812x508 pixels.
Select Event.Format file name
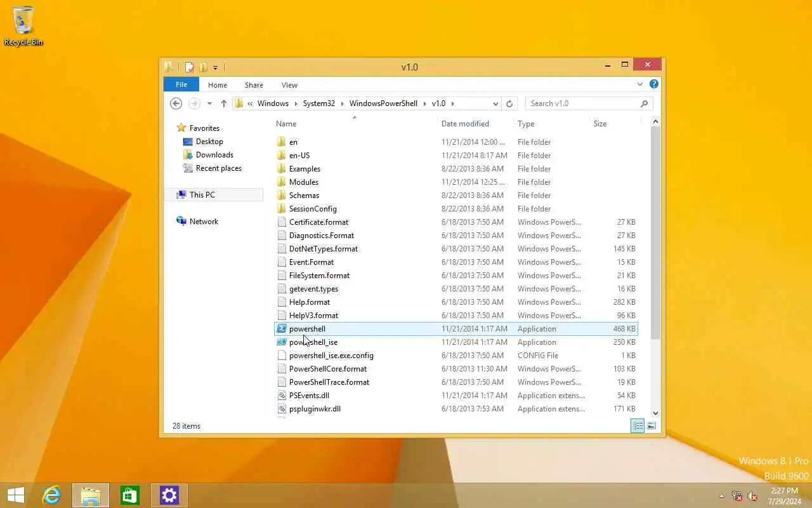[311, 262]
